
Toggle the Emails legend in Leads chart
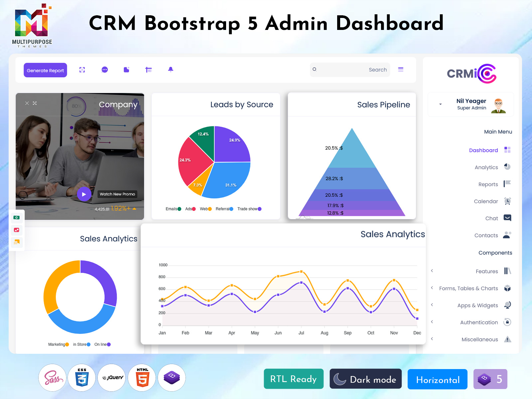coord(173,209)
